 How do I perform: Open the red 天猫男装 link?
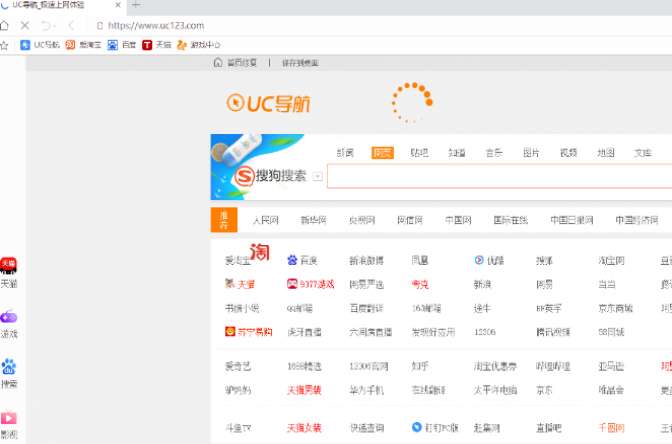coord(304,390)
